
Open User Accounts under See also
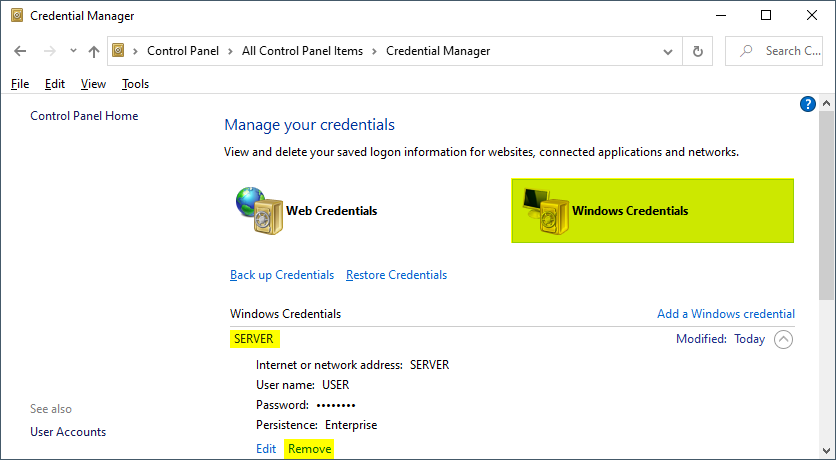coord(68,432)
